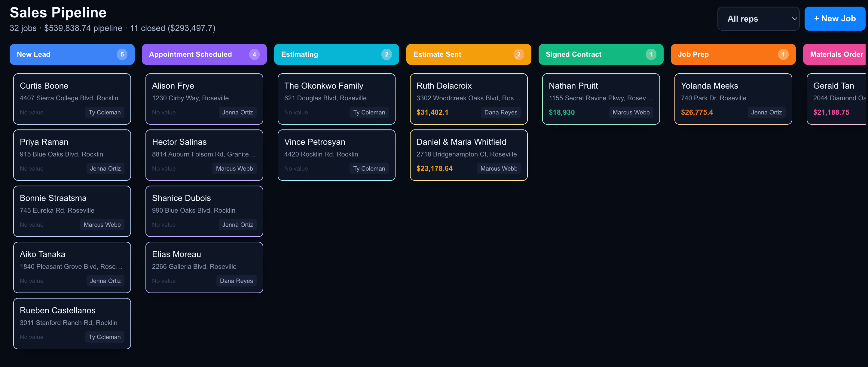Open the Elias Moreau job card
Screen dimensions: 868x367
(x=204, y=267)
